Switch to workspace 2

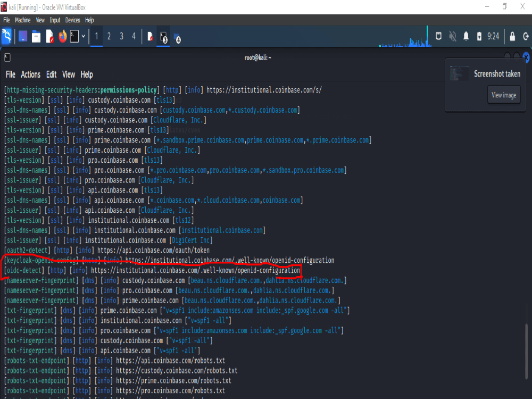tap(109, 36)
